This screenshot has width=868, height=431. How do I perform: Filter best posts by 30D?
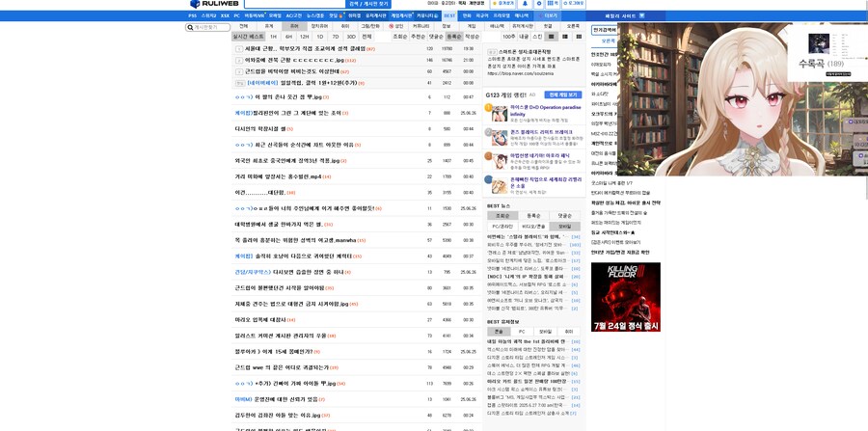pos(351,37)
